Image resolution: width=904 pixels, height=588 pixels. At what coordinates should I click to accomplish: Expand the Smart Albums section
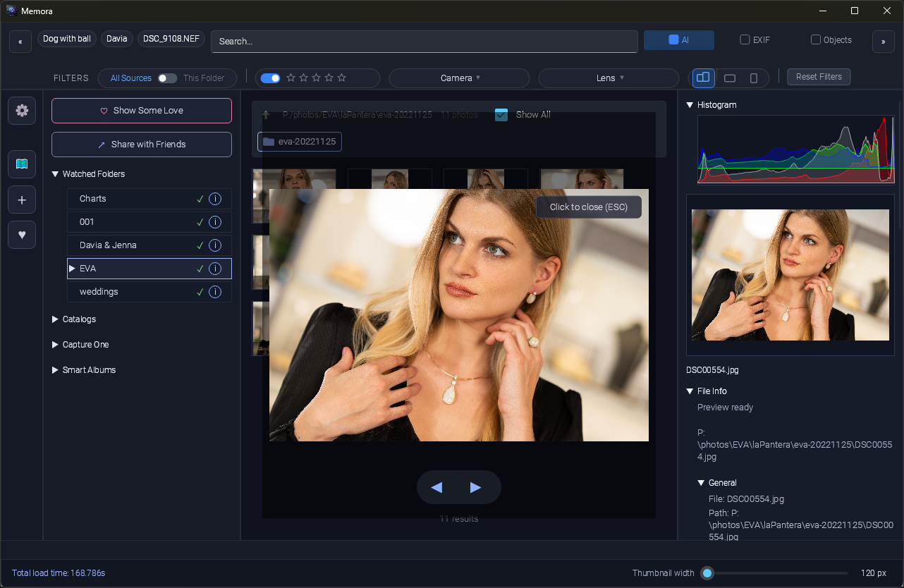tap(89, 370)
